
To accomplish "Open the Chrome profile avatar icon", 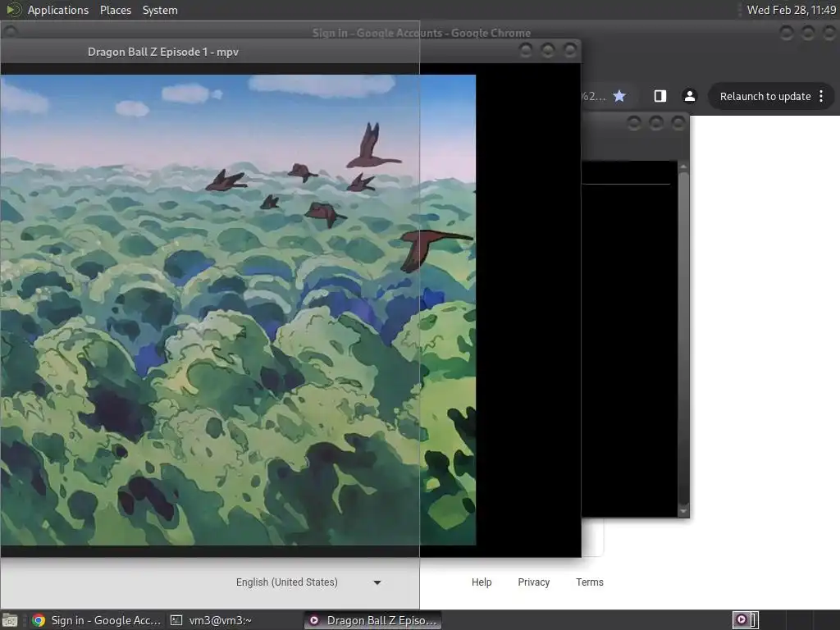I will (x=689, y=96).
